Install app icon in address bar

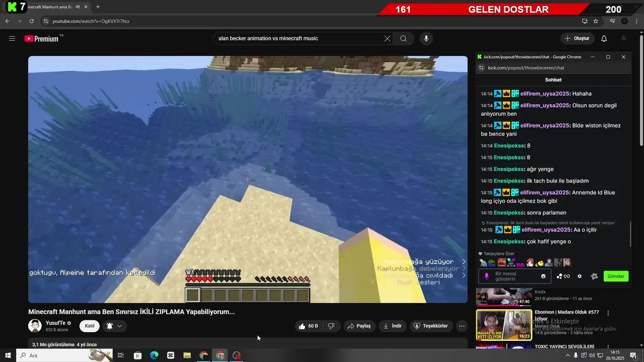click(x=585, y=21)
